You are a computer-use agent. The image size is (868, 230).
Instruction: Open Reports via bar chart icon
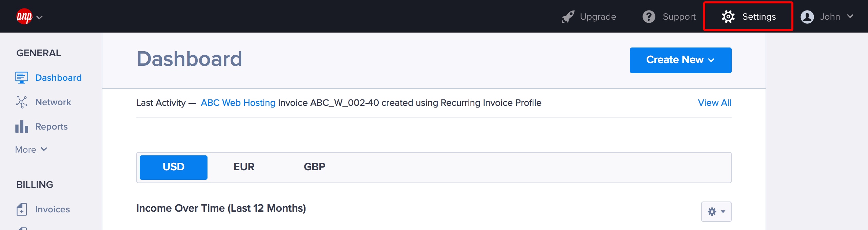pyautogui.click(x=22, y=127)
